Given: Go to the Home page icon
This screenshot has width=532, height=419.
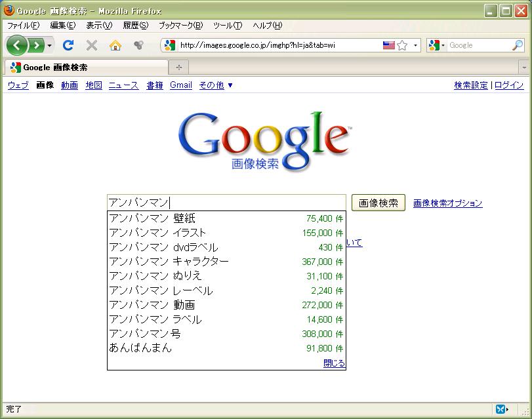Looking at the screenshot, I should click(x=115, y=45).
